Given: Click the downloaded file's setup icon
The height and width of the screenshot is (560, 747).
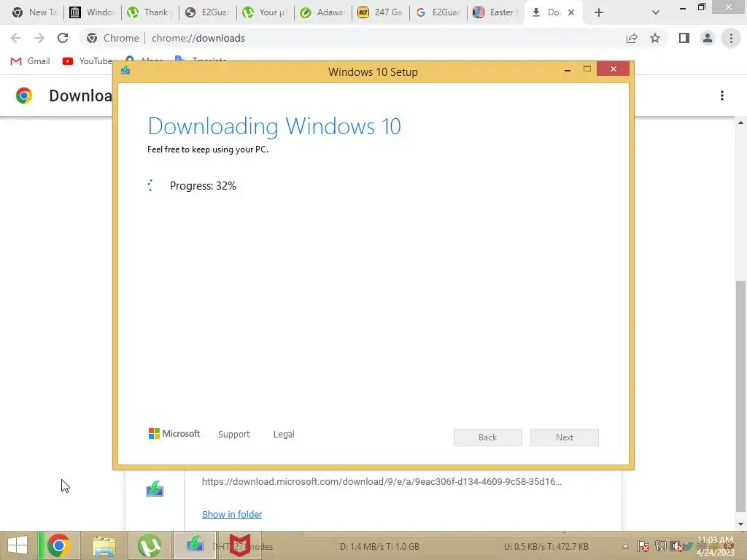Looking at the screenshot, I should click(x=155, y=489).
